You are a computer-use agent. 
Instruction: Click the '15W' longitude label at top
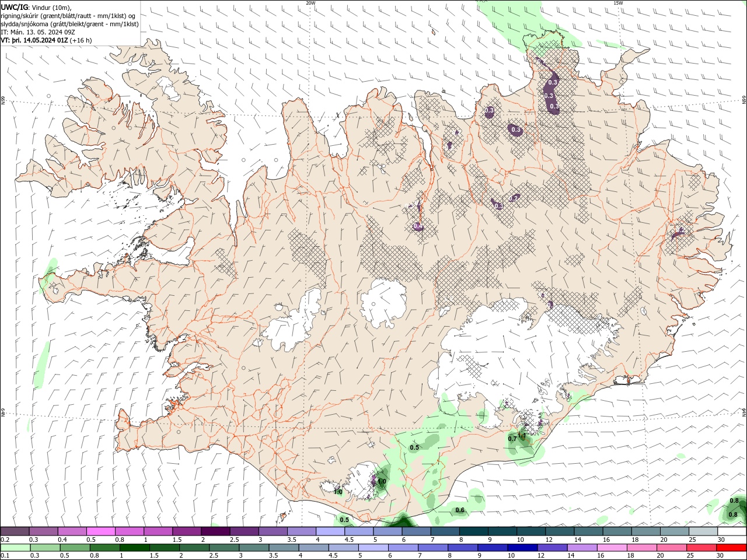click(618, 3)
